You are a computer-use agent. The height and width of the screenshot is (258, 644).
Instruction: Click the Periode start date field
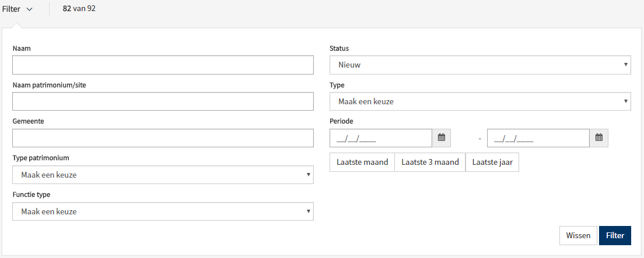coord(380,138)
